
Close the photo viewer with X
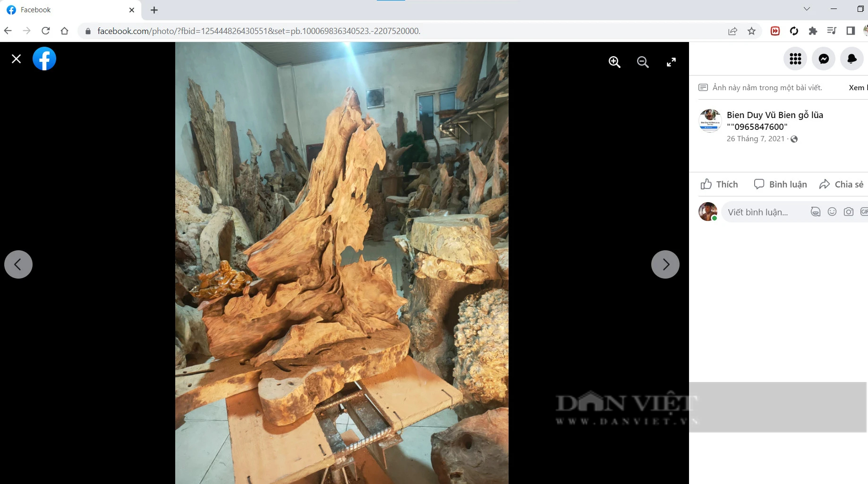[x=16, y=59]
